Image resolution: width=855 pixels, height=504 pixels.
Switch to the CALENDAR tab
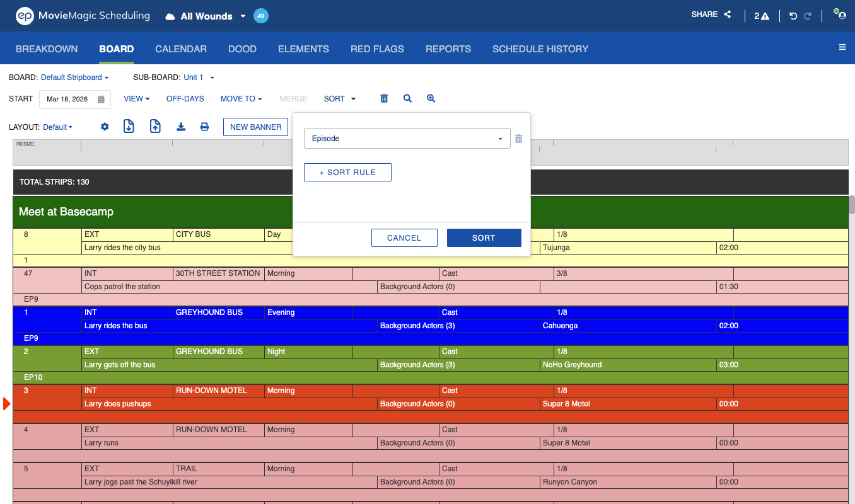coord(181,49)
